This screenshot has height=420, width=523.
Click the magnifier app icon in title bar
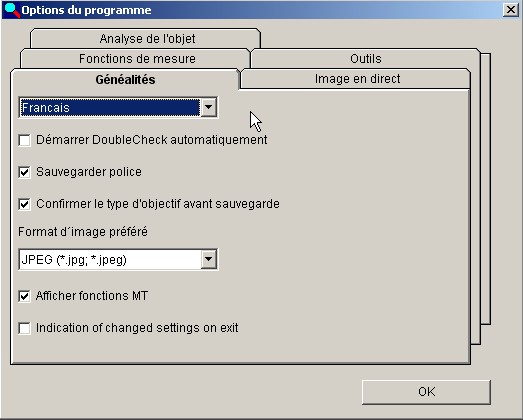click(x=12, y=10)
